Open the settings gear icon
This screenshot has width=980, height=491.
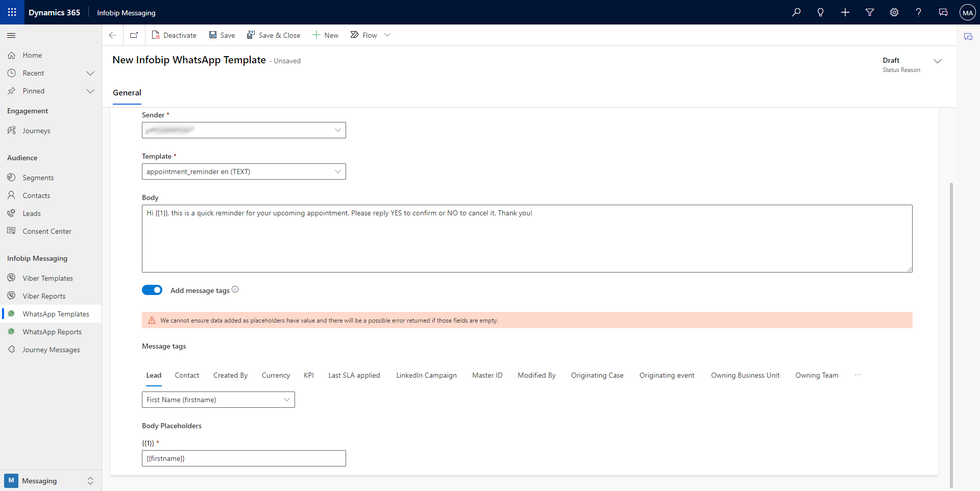tap(894, 12)
